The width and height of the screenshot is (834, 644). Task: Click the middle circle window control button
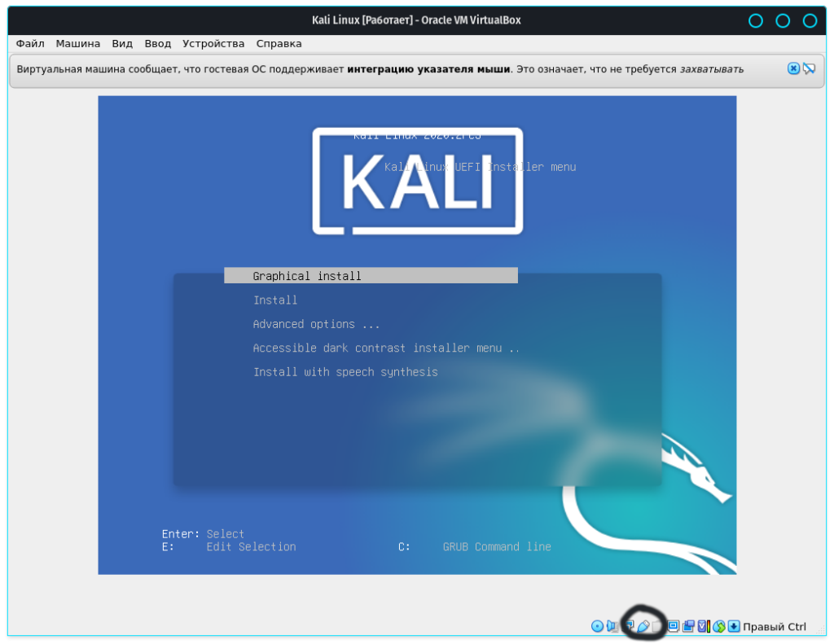(783, 20)
